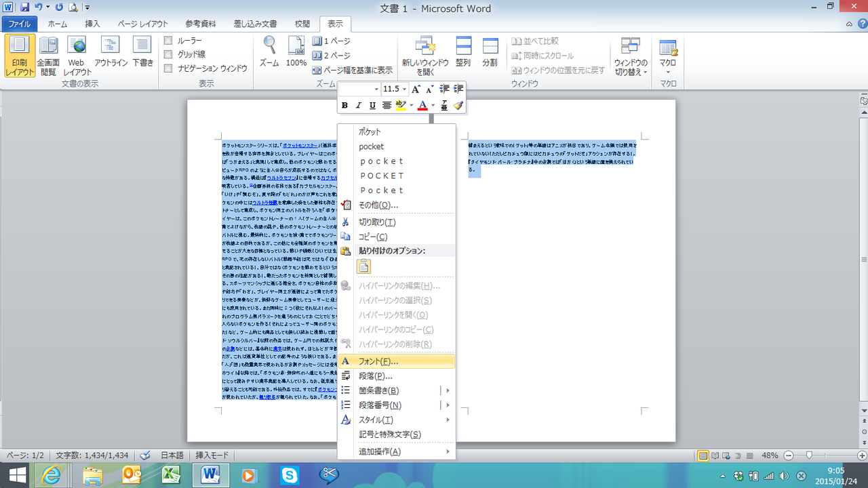
Task: Choose Font (フォント) in context menu
Action: tap(397, 361)
